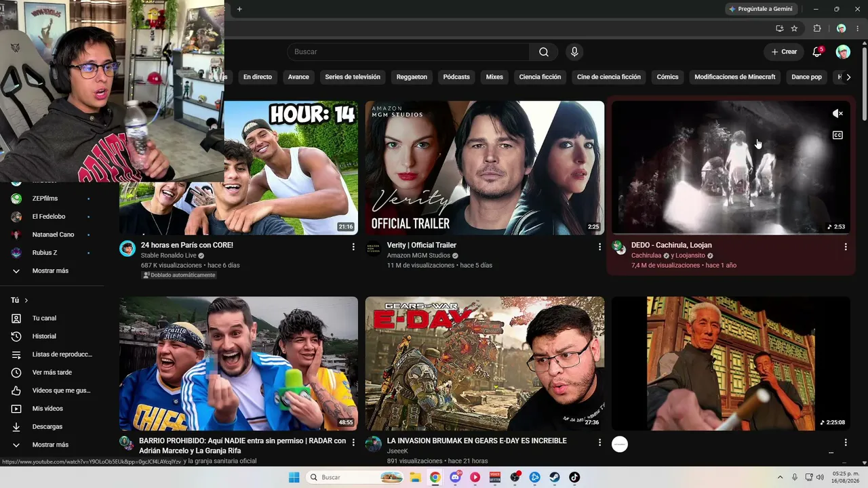Unmute the DEDO video preview
The height and width of the screenshot is (488, 868).
(x=837, y=114)
